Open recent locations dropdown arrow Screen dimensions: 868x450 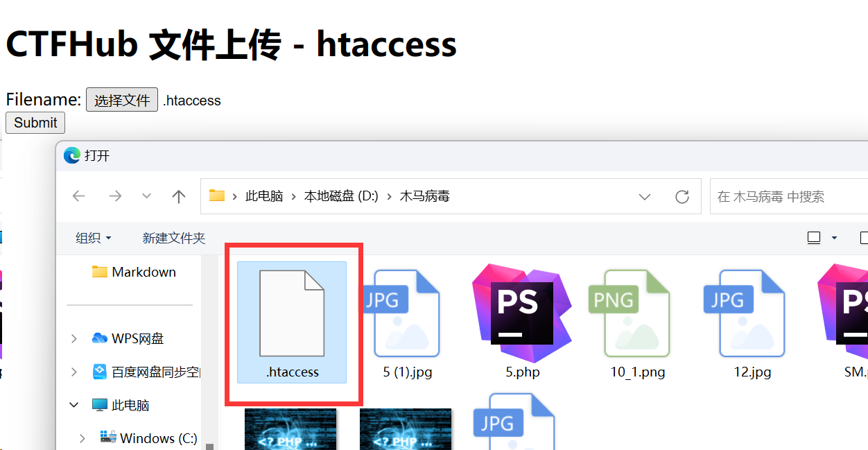tap(146, 196)
